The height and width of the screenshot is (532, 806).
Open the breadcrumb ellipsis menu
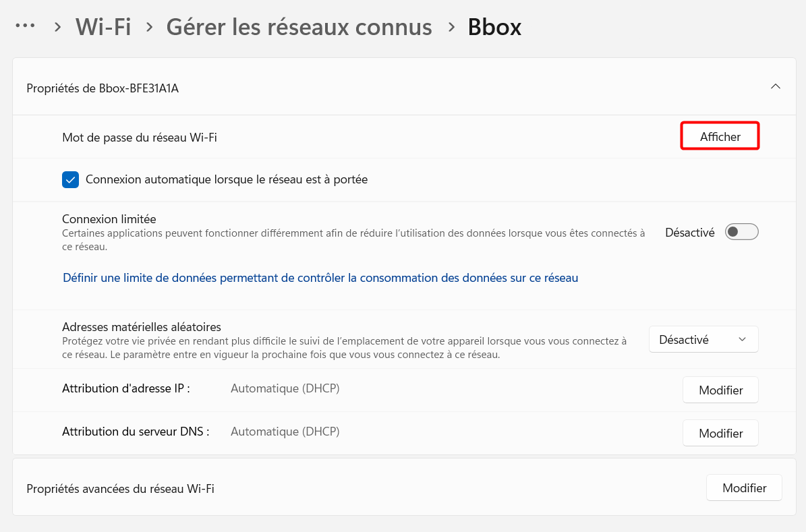click(x=25, y=26)
